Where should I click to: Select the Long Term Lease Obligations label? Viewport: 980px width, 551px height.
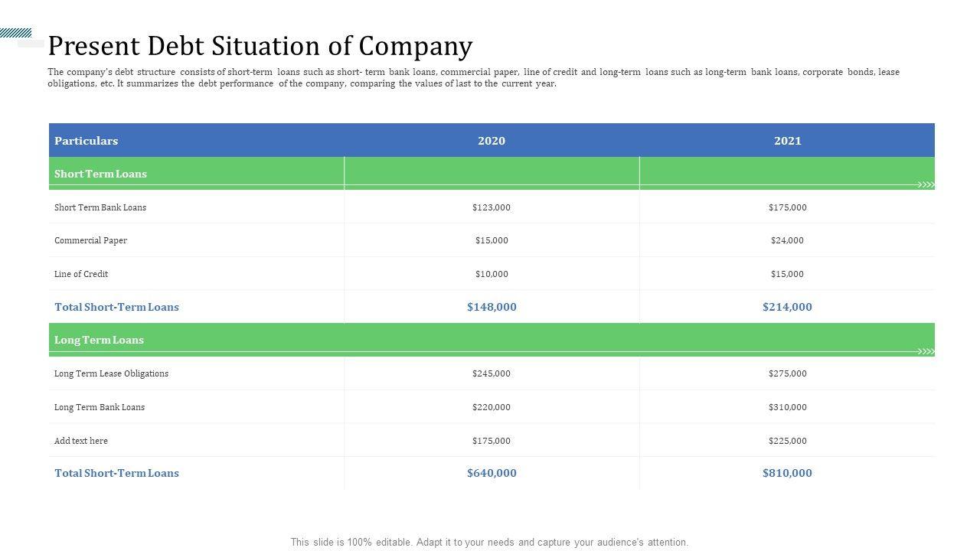(x=111, y=373)
